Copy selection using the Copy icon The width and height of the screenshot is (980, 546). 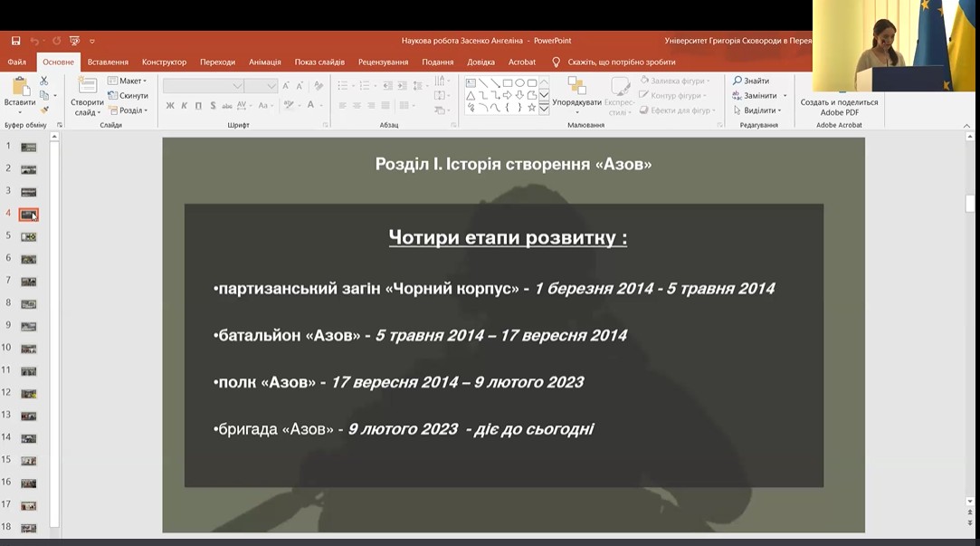click(43, 95)
